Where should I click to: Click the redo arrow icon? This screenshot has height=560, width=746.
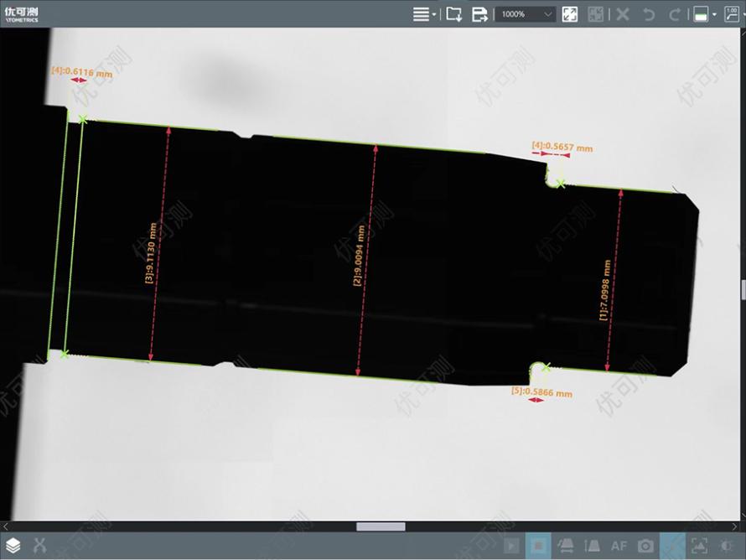(x=674, y=14)
